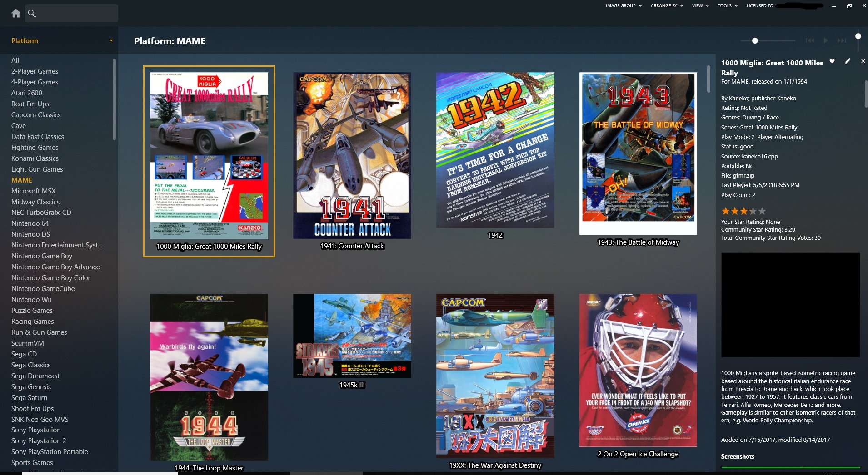Select the MAME platform entry
This screenshot has width=868, height=475.
tap(21, 180)
